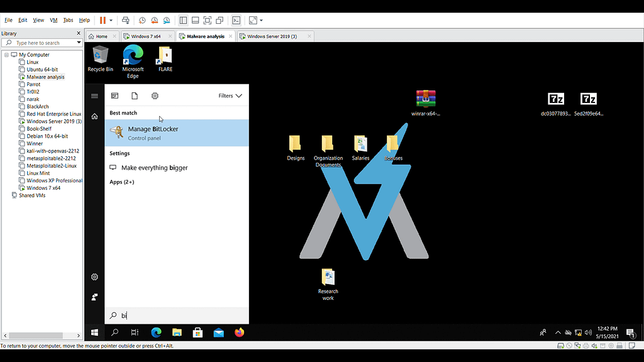Screen dimensions: 644x362
Task: Open Make everything bigger setting
Action: tap(177, 167)
